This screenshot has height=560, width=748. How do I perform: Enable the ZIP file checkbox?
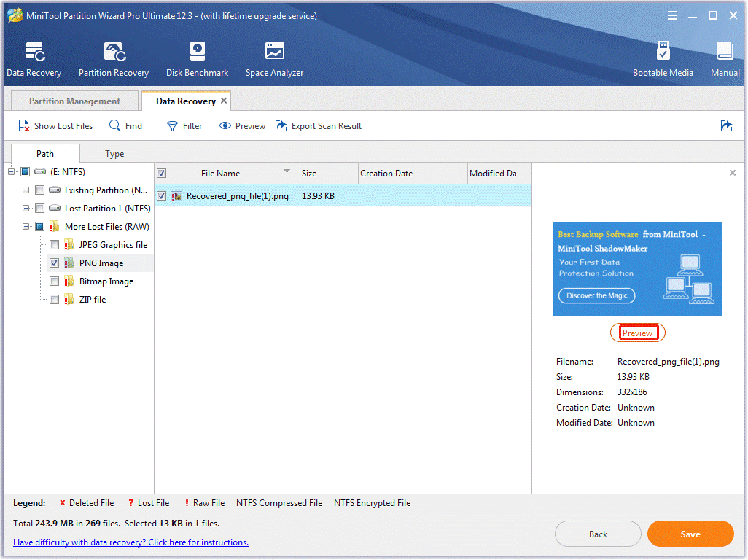pos(54,300)
